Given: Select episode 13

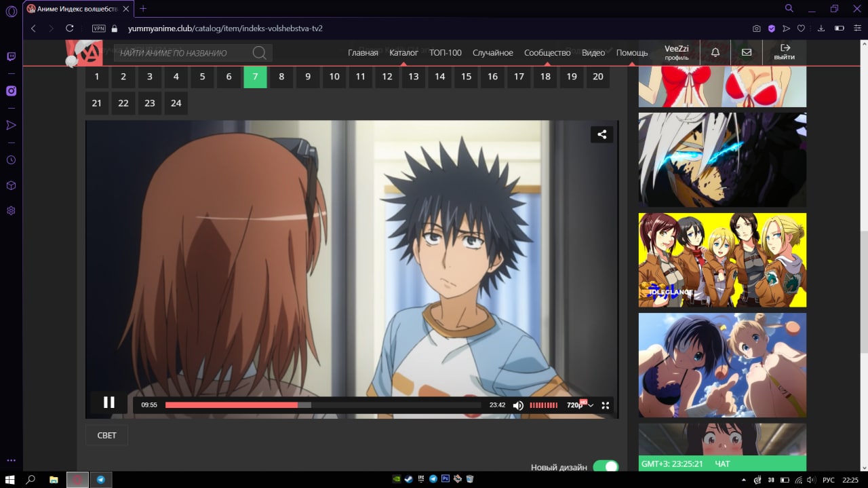Looking at the screenshot, I should (414, 77).
